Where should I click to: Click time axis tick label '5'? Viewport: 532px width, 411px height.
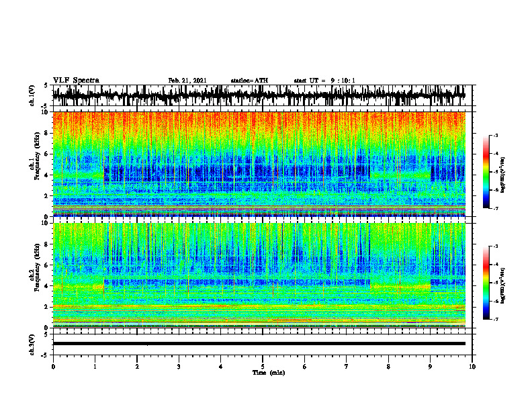pyautogui.click(x=263, y=367)
